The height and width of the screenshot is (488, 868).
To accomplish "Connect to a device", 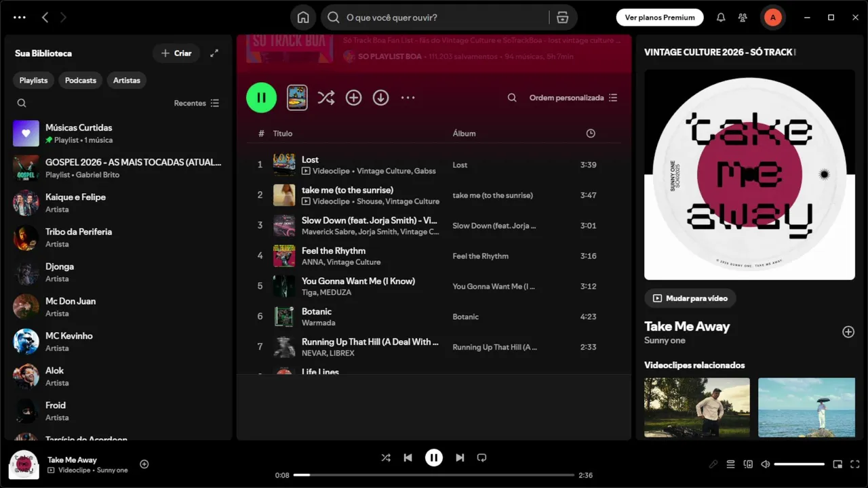I will (748, 464).
